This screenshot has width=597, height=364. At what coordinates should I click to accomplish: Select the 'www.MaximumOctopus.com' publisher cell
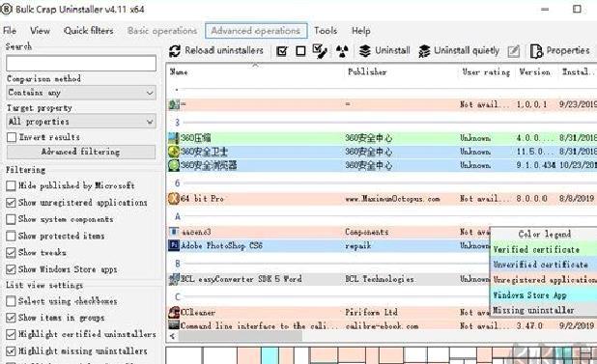pyautogui.click(x=393, y=199)
